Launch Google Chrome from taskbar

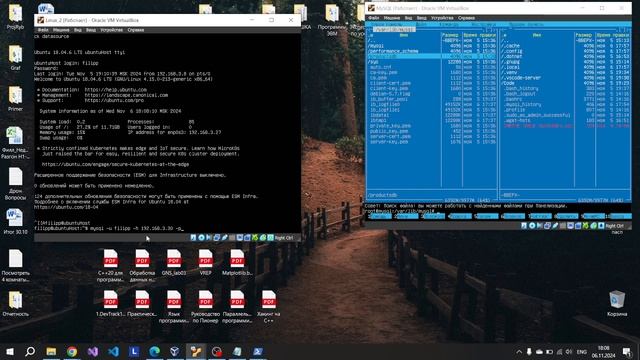click(72, 351)
